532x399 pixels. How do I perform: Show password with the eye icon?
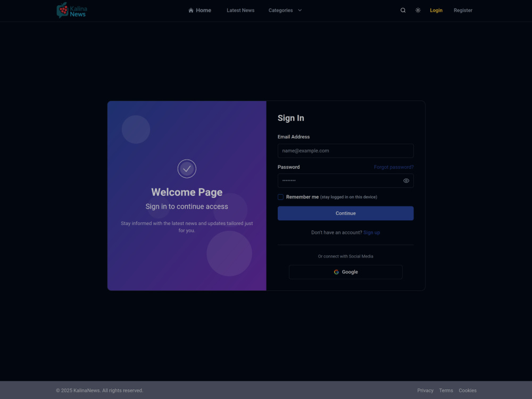406,181
